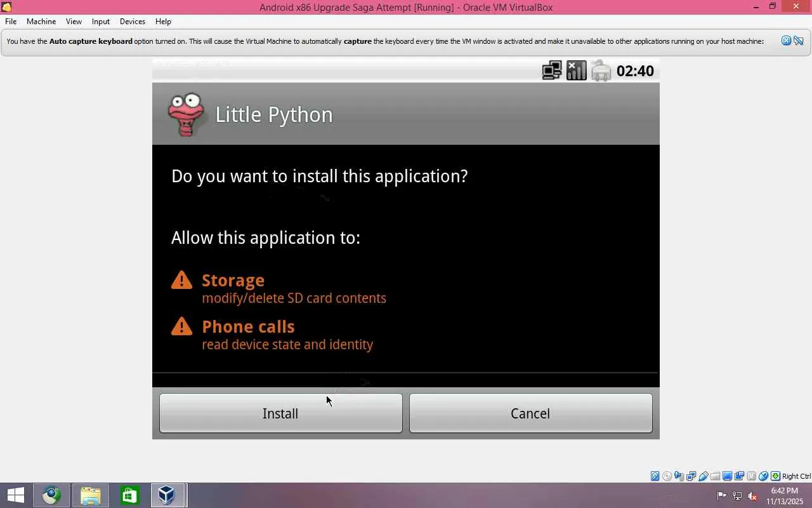Click the network adapter activity indicator
This screenshot has width=812, height=508.
691,476
